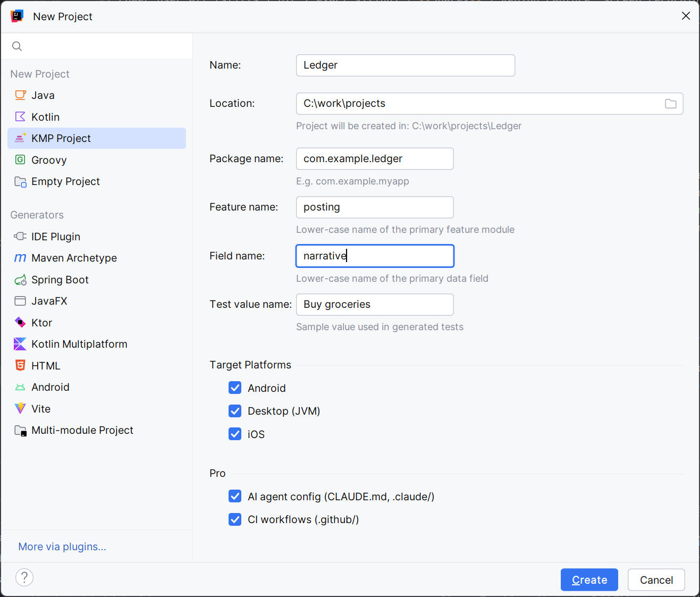
Task: Click the KMP Project icon
Action: (20, 138)
